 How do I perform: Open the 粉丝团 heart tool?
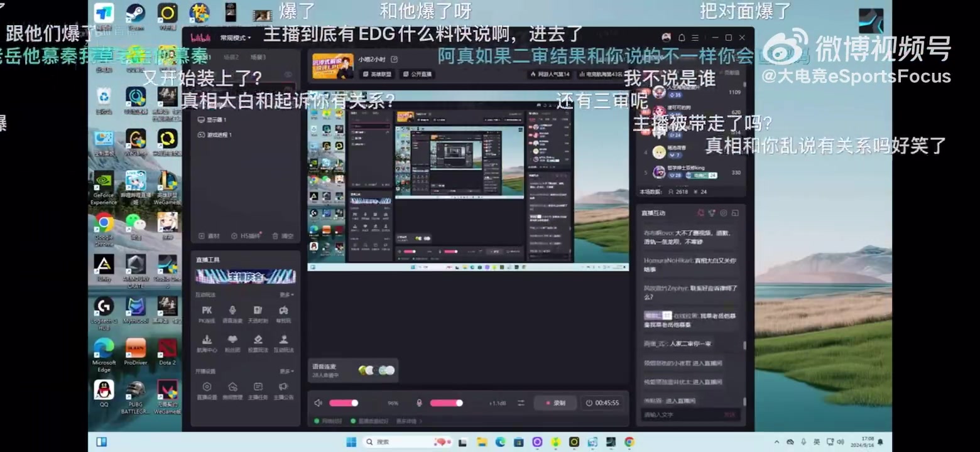tap(232, 343)
